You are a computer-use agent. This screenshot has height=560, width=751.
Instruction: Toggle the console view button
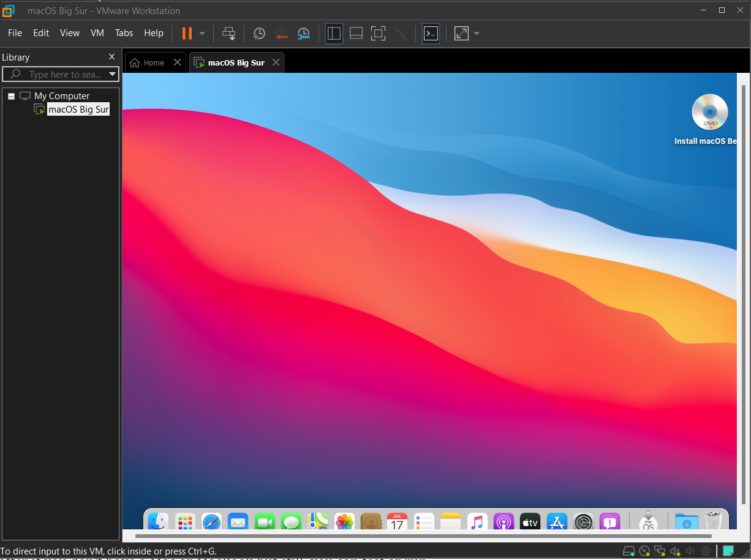431,34
